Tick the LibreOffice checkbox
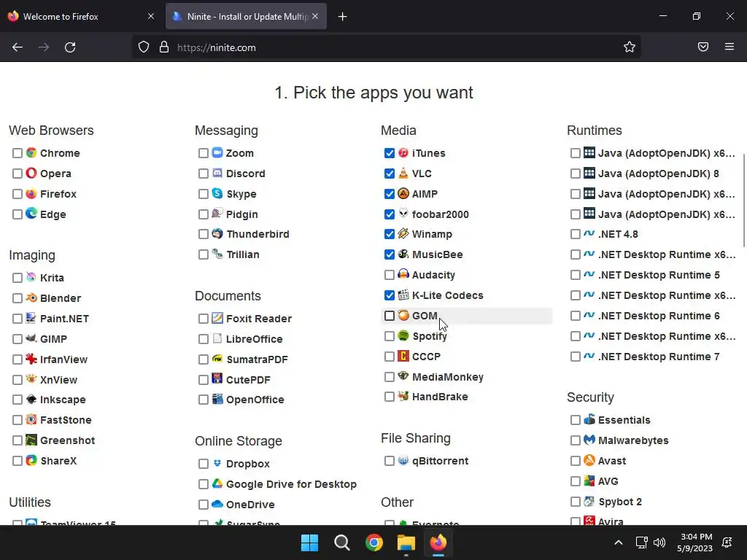 click(204, 339)
